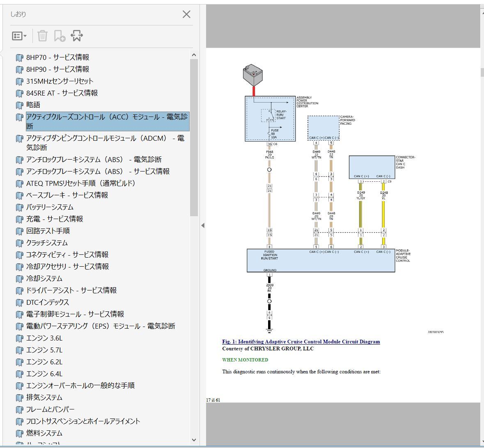Open the エンジン 5.7L bookmark
The image size is (484, 448).
pyautogui.click(x=44, y=350)
